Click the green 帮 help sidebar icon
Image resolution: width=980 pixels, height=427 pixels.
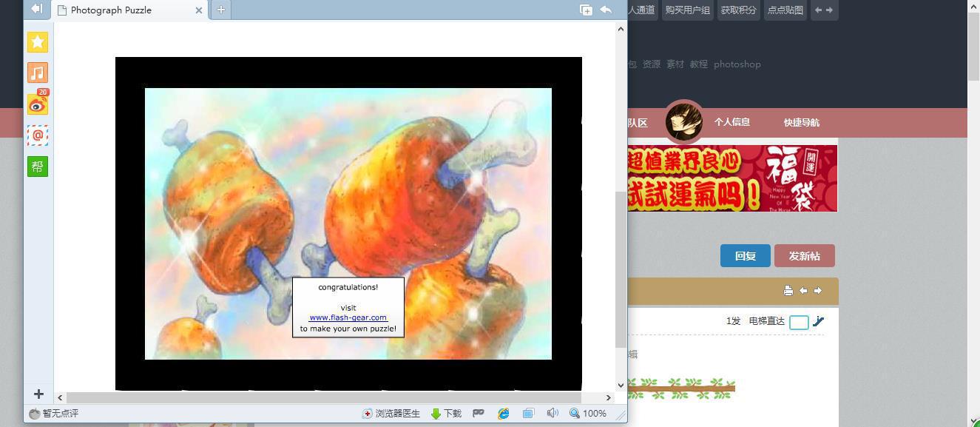click(38, 167)
